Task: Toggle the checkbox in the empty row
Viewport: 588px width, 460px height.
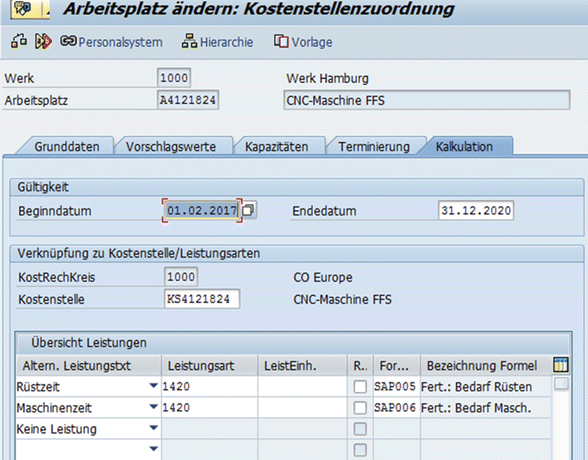Action: click(360, 450)
